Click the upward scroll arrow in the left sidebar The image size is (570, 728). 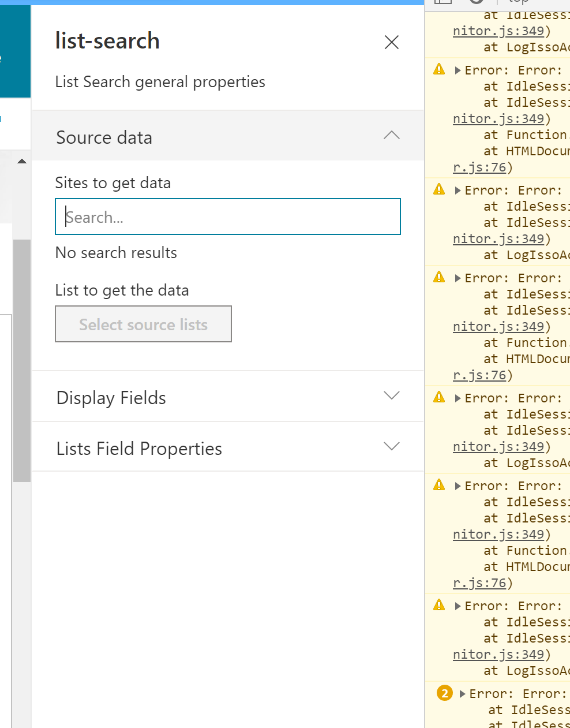pos(22,161)
